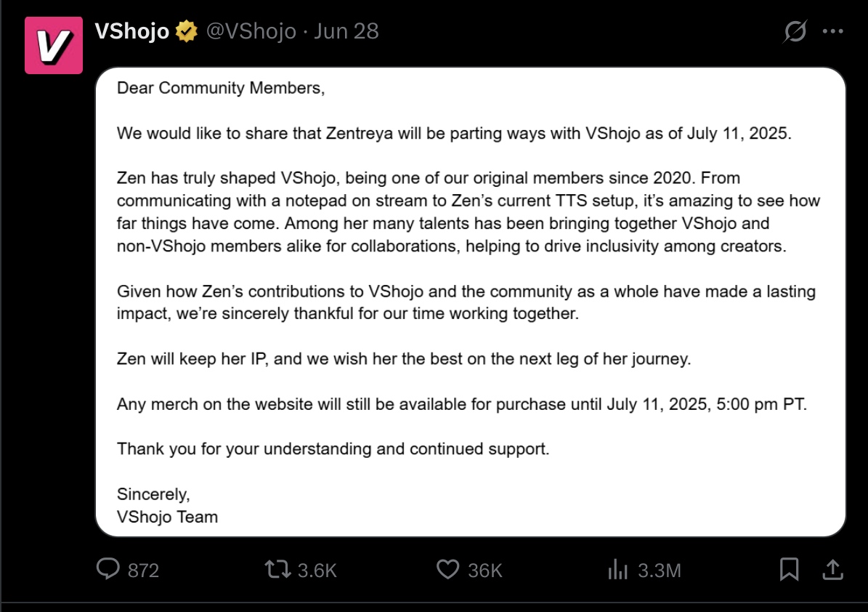Click the 3.6K reposts count
The image size is (868, 612).
[x=317, y=571]
